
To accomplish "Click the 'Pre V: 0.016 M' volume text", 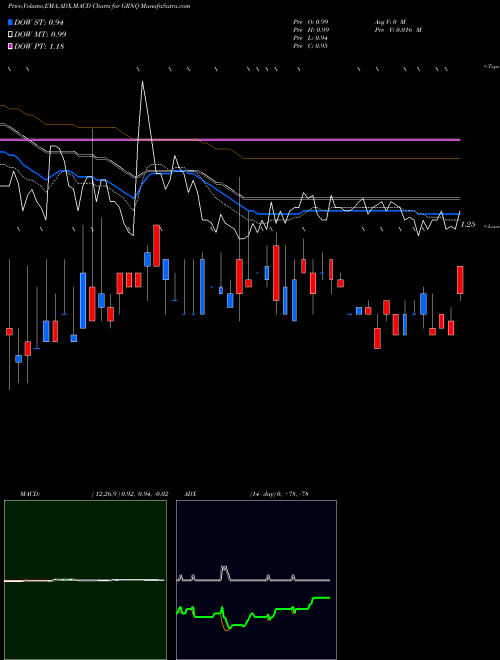I will coord(398,29).
